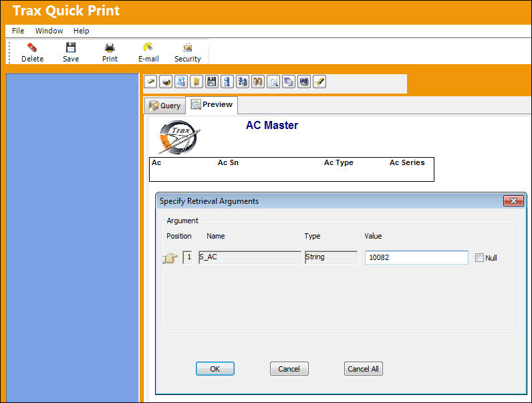The width and height of the screenshot is (532, 403).
Task: Open the File menu
Action: pyautogui.click(x=18, y=31)
